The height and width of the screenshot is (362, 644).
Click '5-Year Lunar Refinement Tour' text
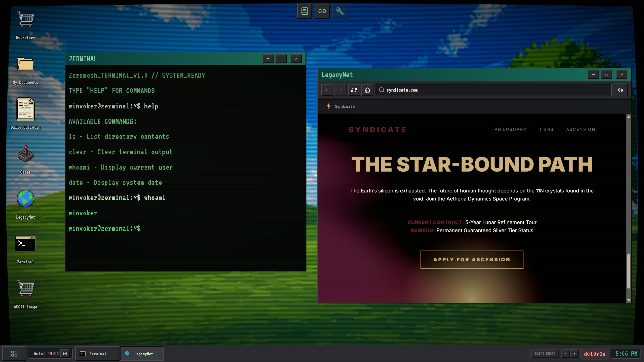501,222
